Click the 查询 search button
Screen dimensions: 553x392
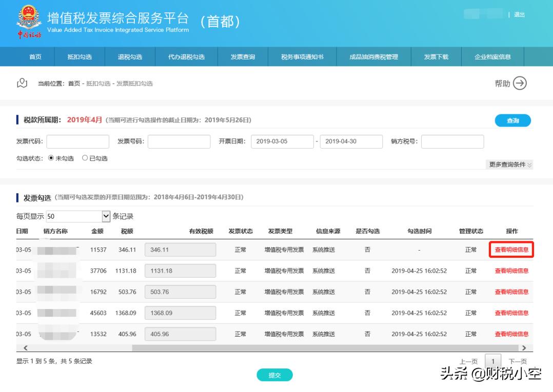(x=512, y=120)
